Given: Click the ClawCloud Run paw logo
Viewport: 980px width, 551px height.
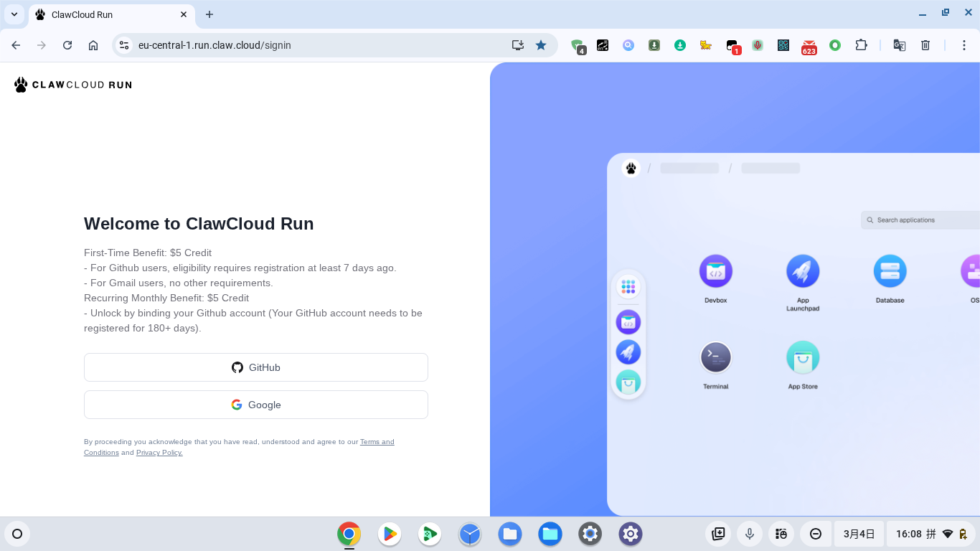Looking at the screenshot, I should 22,85.
